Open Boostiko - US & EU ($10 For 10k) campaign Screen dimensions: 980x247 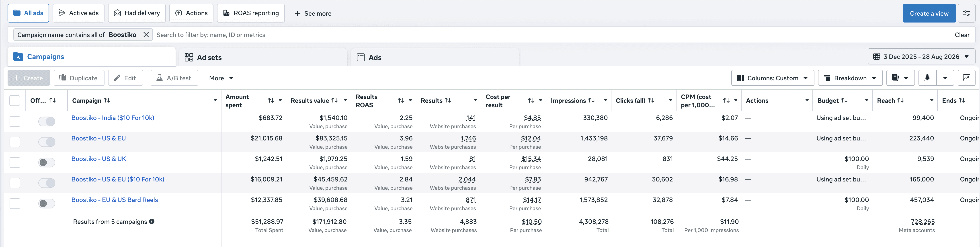tap(118, 179)
